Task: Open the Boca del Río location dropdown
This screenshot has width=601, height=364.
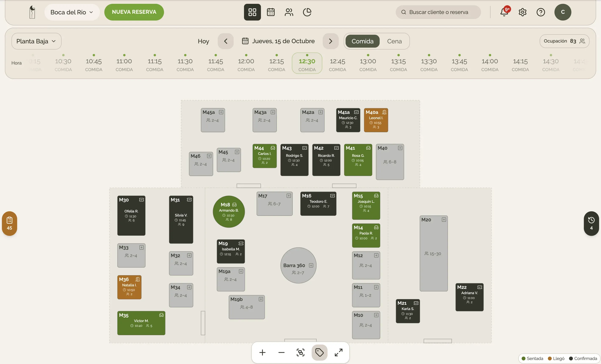Action: [72, 12]
